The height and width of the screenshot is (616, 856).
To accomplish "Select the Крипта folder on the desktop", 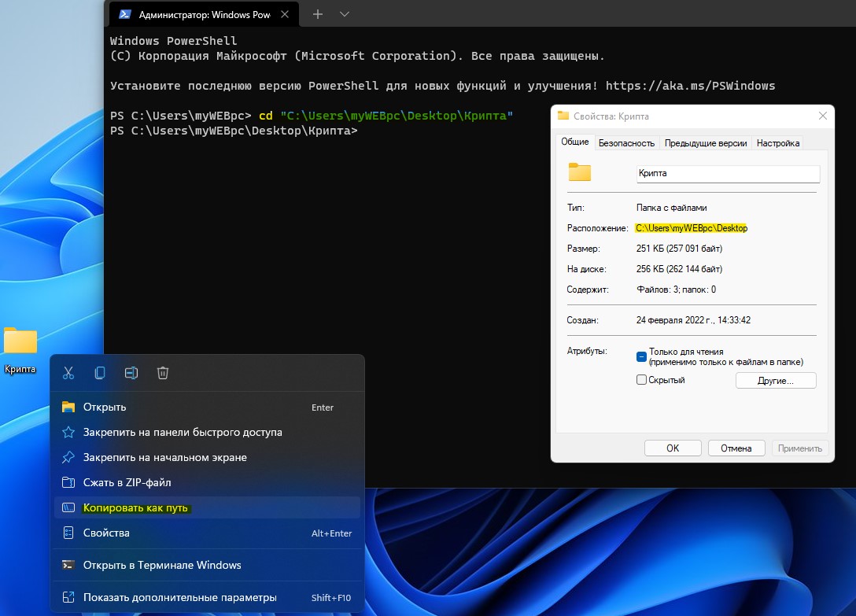I will 20,350.
